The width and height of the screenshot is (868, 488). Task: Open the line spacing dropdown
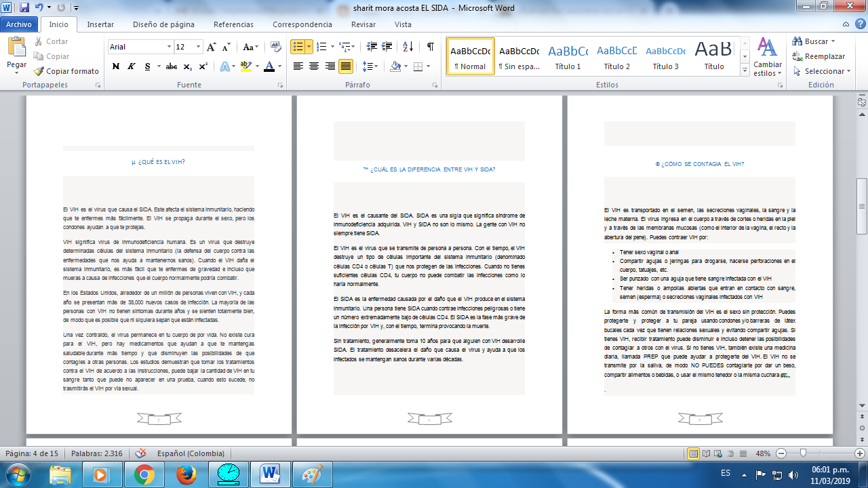pos(371,64)
